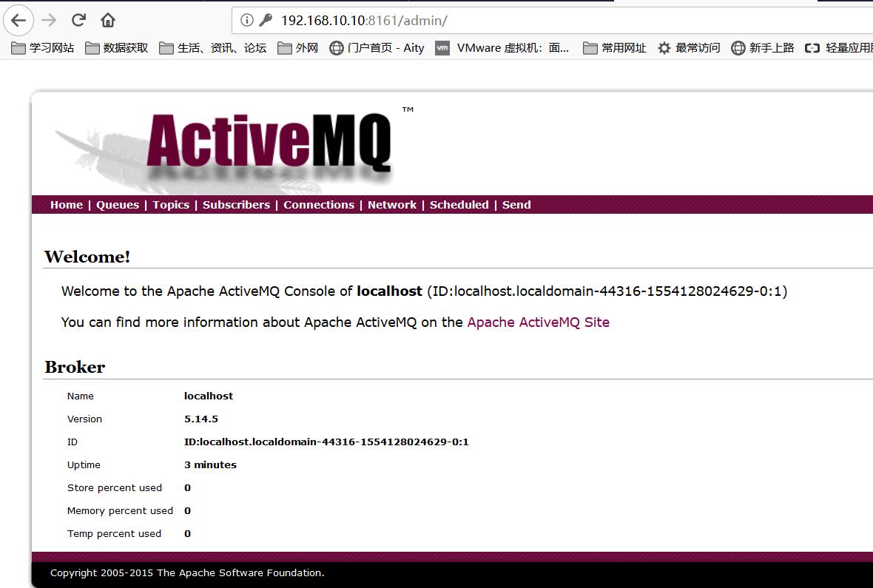The image size is (873, 588).
Task: Select the broker ID value in the table
Action: pyautogui.click(x=326, y=442)
